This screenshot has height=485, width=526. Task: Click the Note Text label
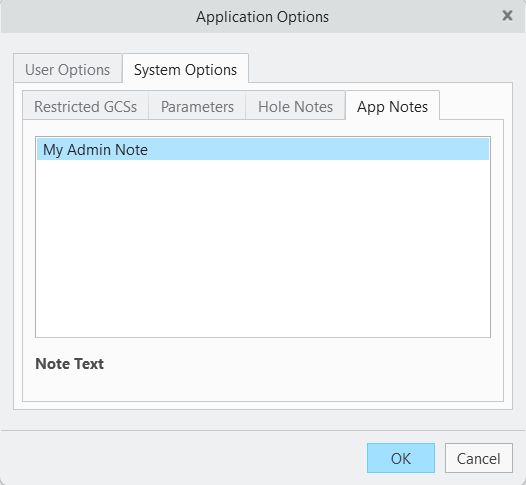coord(69,364)
